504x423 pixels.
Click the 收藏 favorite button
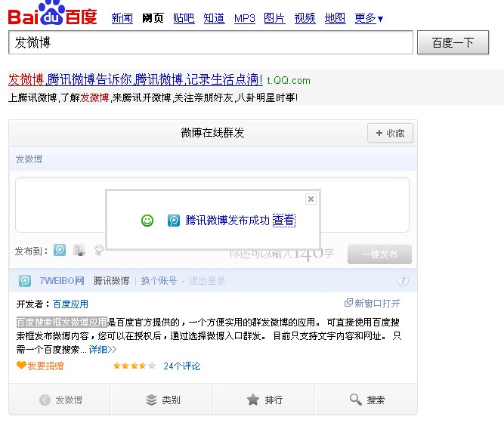(390, 133)
